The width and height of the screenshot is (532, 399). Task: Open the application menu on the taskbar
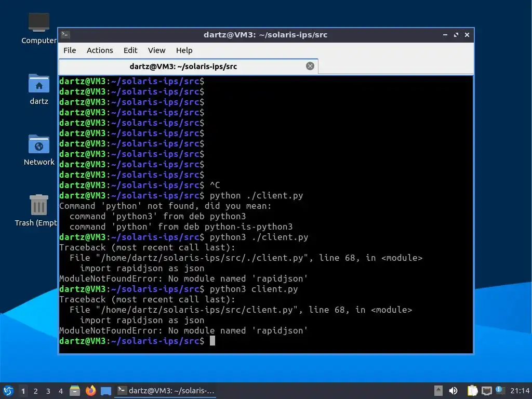click(8, 391)
